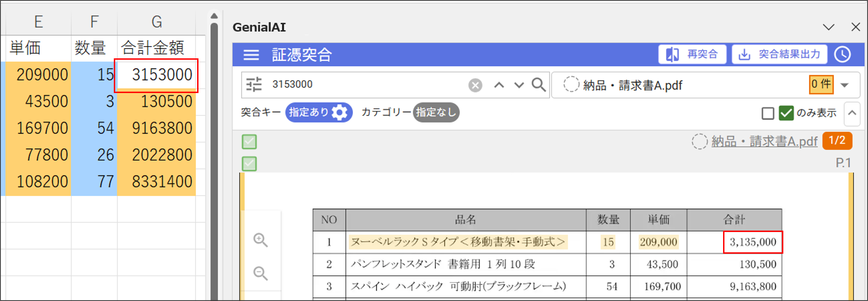Screen dimensions: 868x301
Task: Select cell G containing 3153000
Action: click(x=156, y=75)
